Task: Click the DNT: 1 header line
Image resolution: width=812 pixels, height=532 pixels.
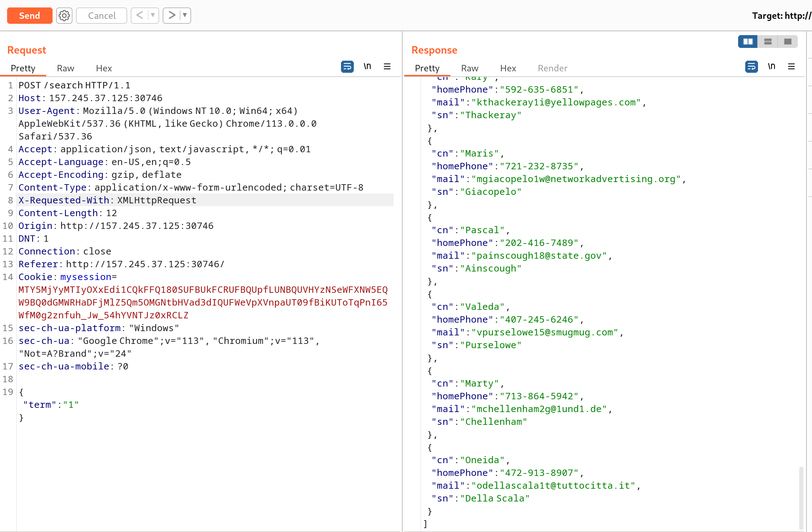Action: (x=33, y=238)
